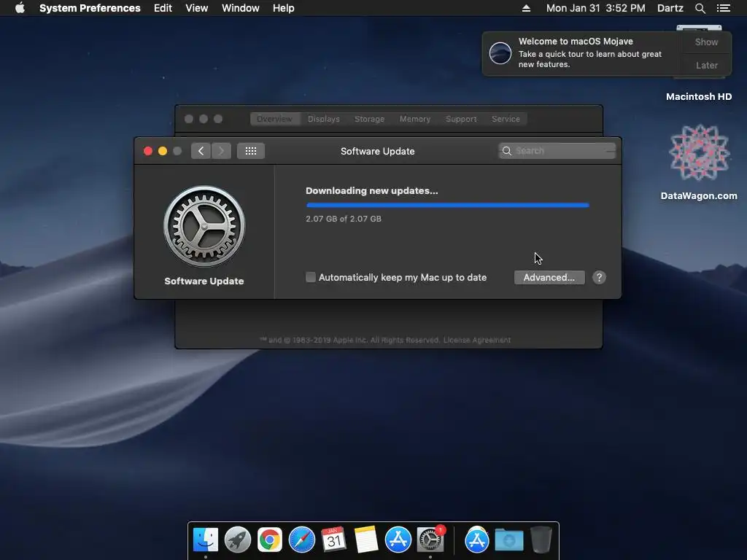747x560 pixels.
Task: Open Safari compass icon in Dock
Action: (x=302, y=540)
